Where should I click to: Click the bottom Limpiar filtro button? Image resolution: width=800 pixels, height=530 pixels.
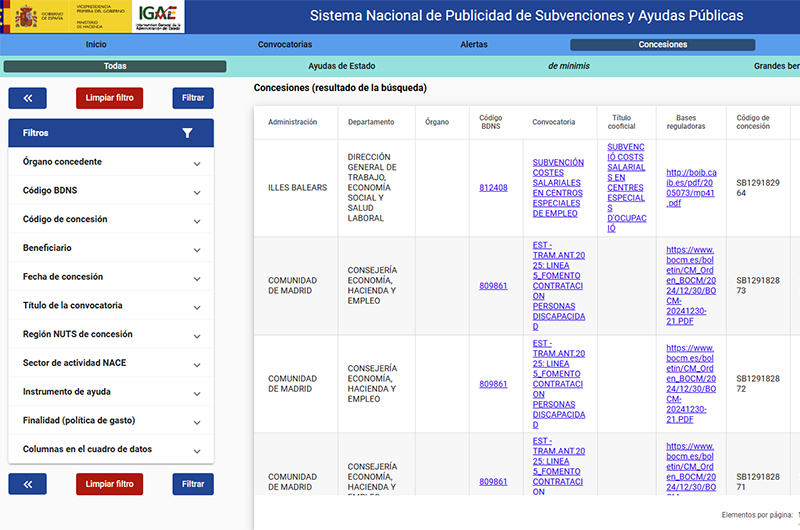point(110,484)
